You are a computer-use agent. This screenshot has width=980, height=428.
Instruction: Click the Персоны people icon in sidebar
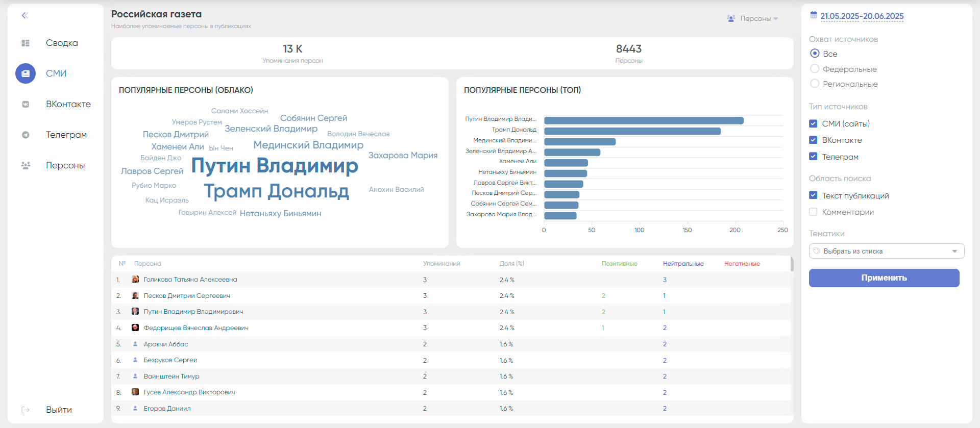(26, 165)
